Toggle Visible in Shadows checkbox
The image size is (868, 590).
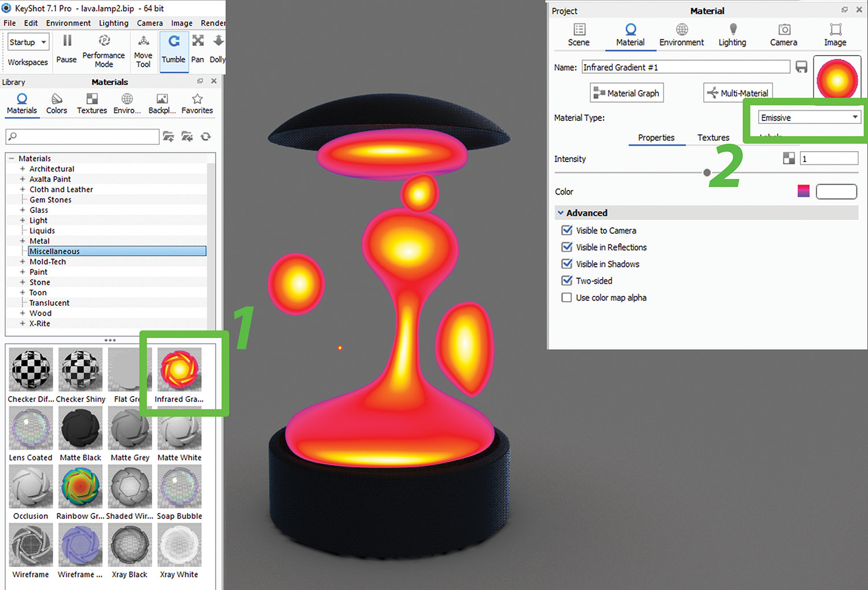(x=567, y=264)
